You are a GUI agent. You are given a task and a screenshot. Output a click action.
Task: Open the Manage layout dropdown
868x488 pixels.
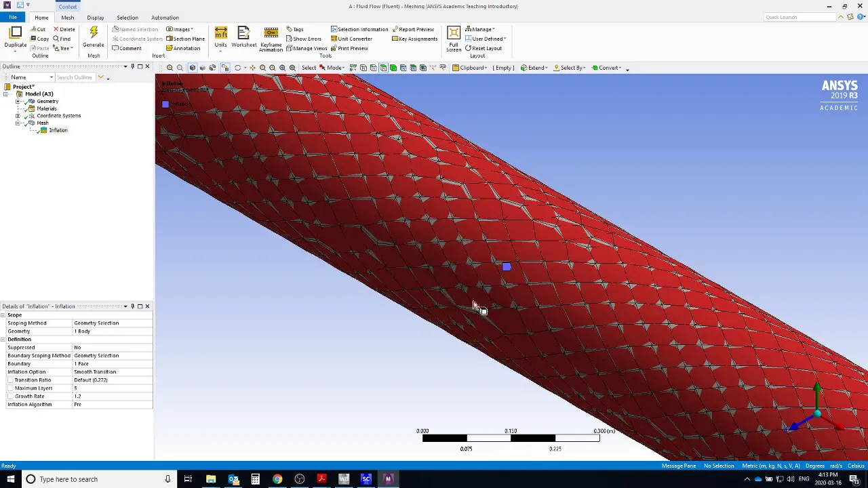coord(480,29)
